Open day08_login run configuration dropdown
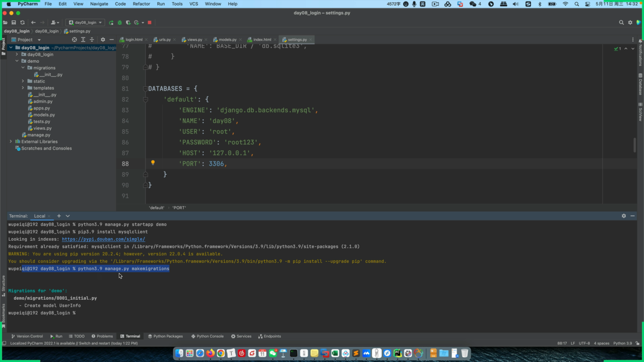 click(85, 23)
